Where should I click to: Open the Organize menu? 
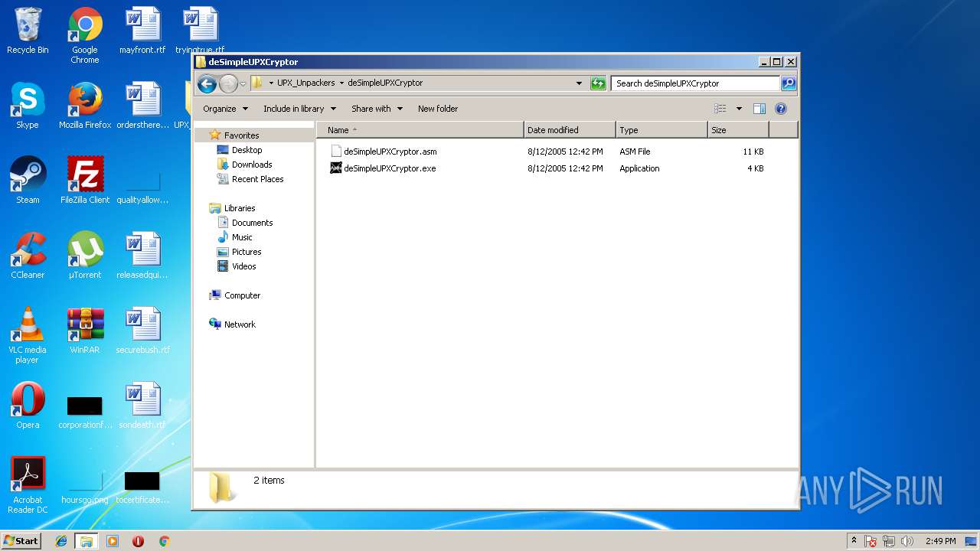tap(225, 109)
